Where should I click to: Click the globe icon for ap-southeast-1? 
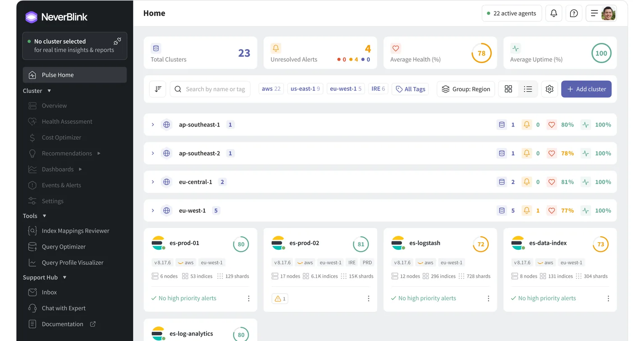click(x=167, y=125)
